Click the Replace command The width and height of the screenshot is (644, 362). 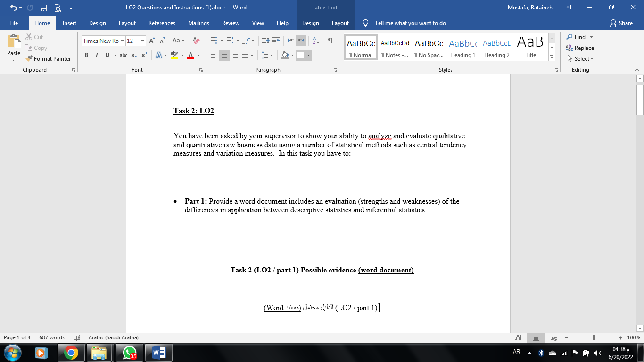pyautogui.click(x=583, y=48)
